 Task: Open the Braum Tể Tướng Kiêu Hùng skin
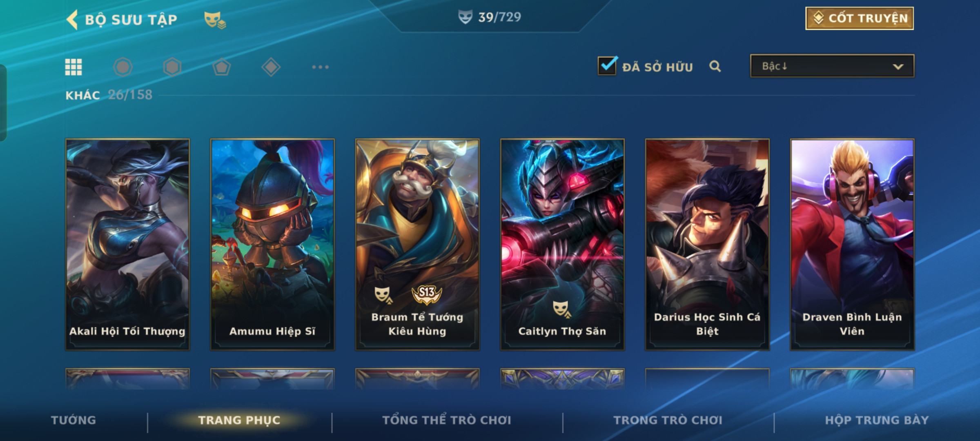click(x=417, y=245)
